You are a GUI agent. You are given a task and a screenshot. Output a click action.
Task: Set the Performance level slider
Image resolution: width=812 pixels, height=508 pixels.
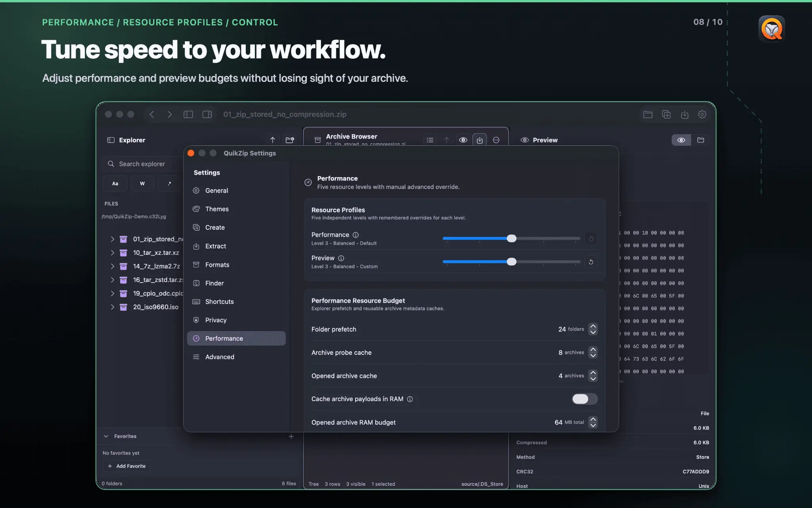point(511,238)
